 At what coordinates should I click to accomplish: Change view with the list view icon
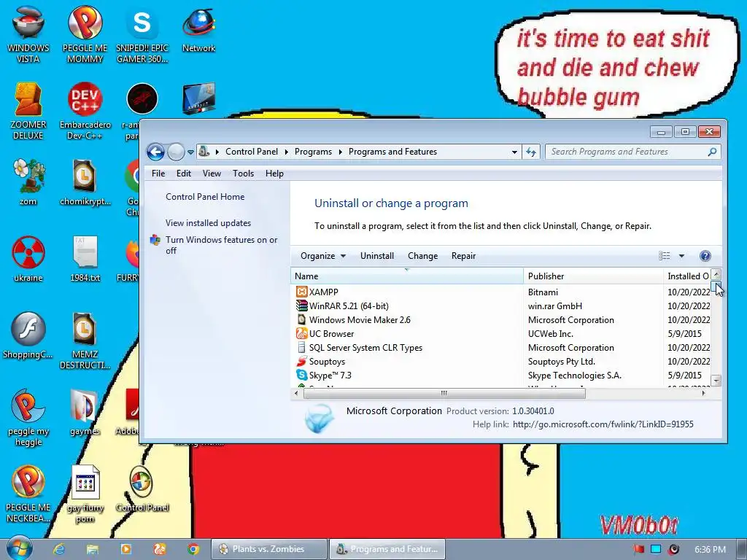[x=665, y=256]
